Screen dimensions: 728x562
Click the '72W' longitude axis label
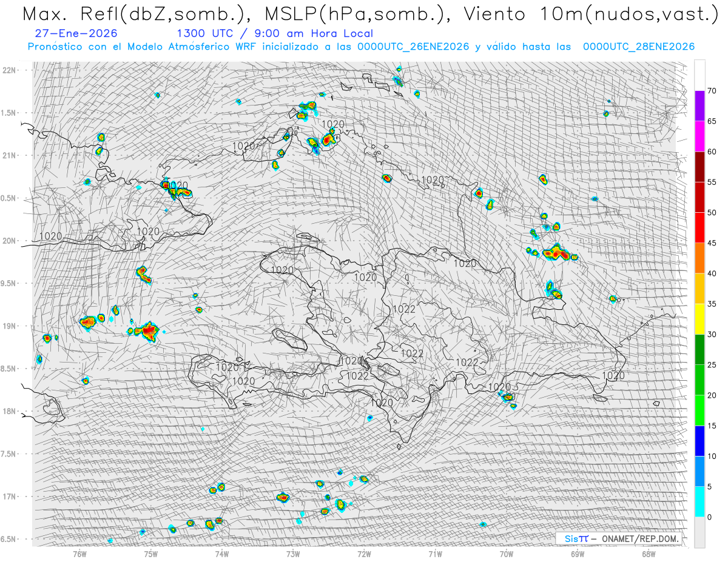point(364,554)
